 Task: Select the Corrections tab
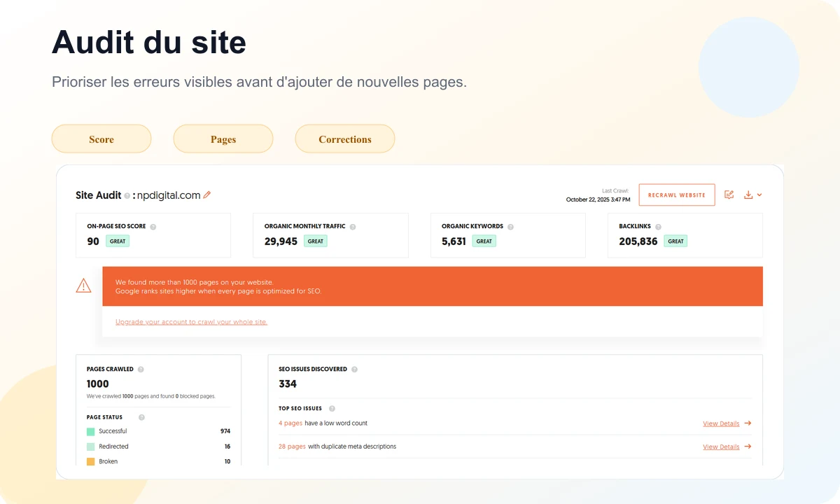tap(345, 139)
